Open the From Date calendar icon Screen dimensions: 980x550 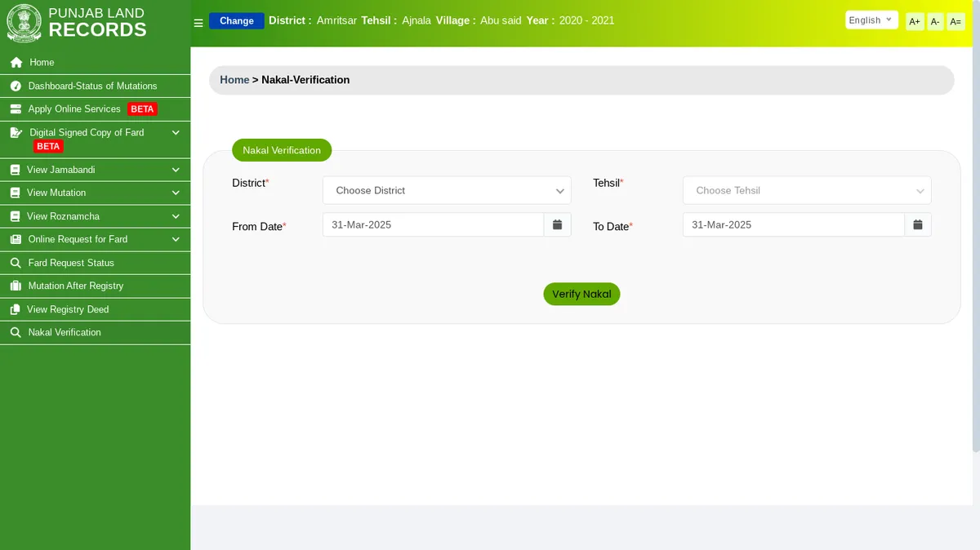coord(557,224)
